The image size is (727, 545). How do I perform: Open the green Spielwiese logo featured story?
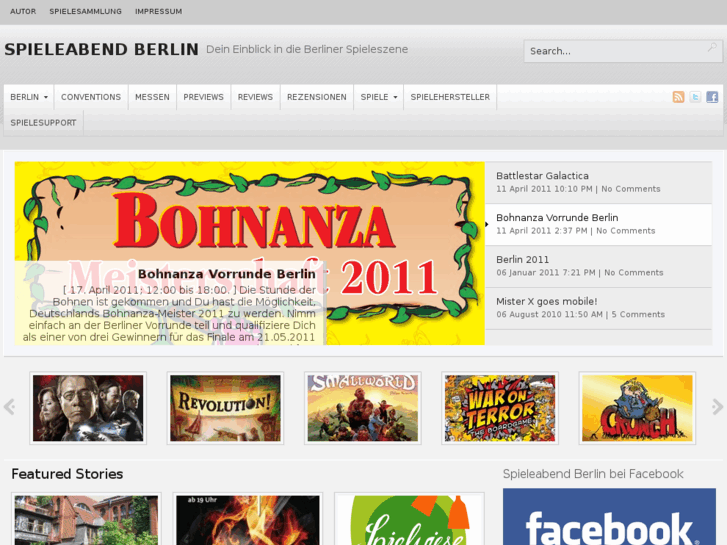(409, 519)
